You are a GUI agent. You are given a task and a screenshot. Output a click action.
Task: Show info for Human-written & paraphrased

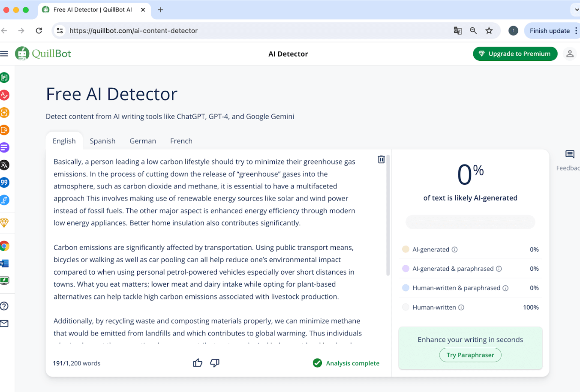coord(505,288)
